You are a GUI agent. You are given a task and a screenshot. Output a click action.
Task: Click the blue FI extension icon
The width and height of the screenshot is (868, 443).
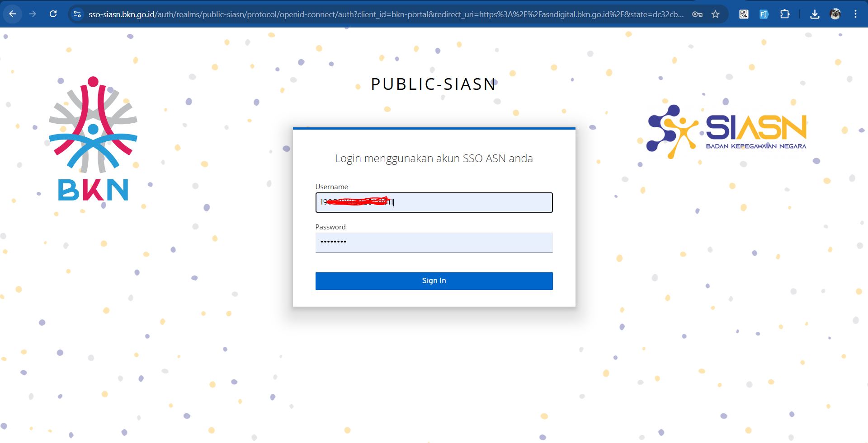click(764, 14)
